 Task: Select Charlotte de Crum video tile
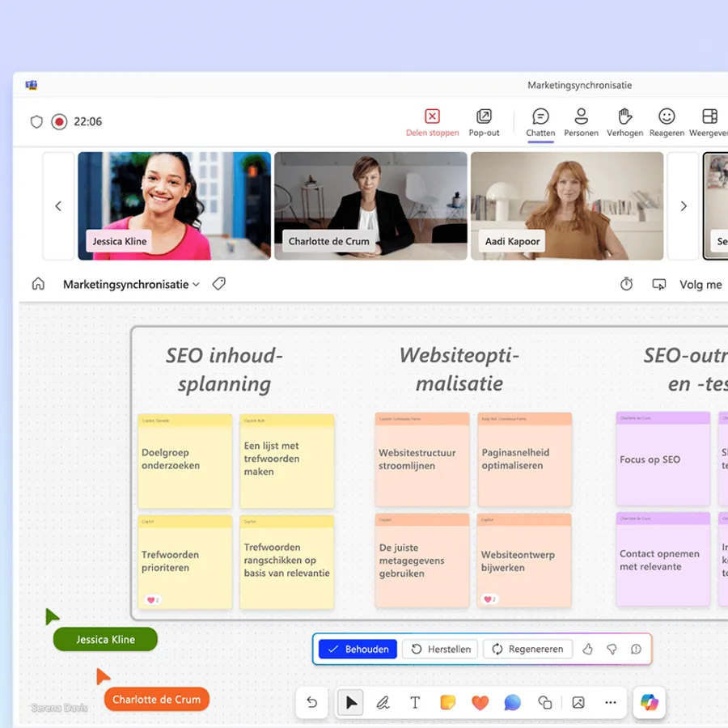point(370,205)
